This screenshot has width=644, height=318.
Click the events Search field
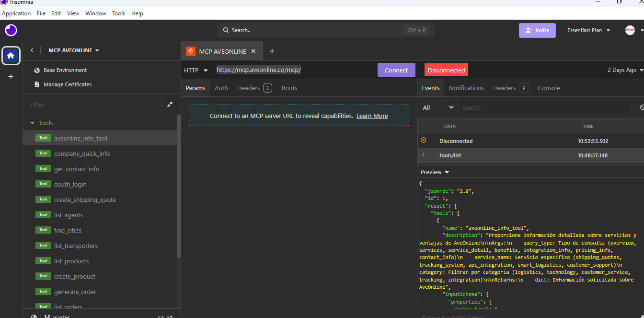545,107
